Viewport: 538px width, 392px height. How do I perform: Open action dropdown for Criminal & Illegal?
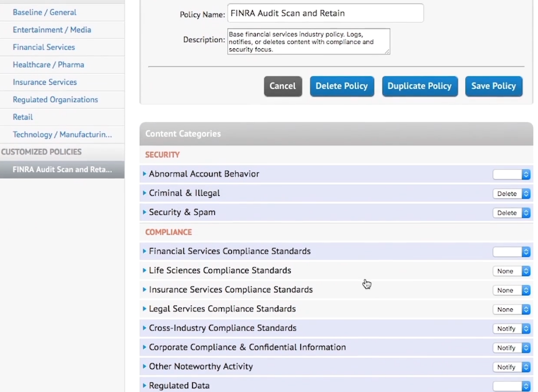coord(511,194)
